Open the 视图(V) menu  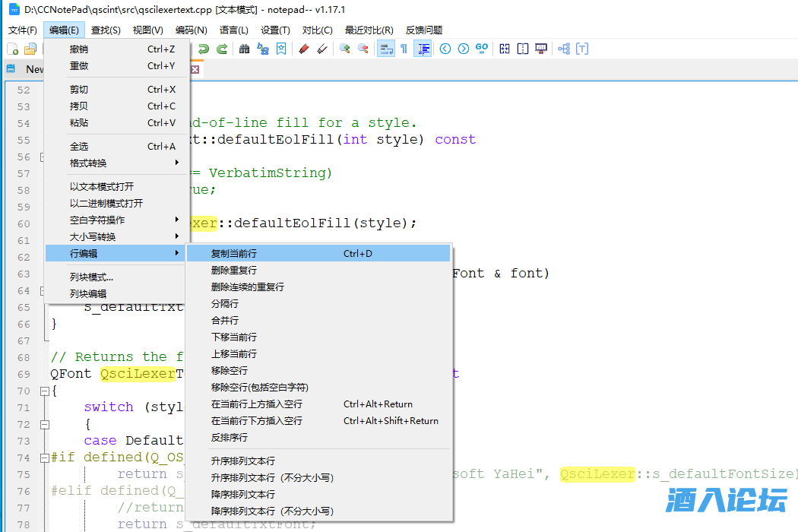pos(147,30)
